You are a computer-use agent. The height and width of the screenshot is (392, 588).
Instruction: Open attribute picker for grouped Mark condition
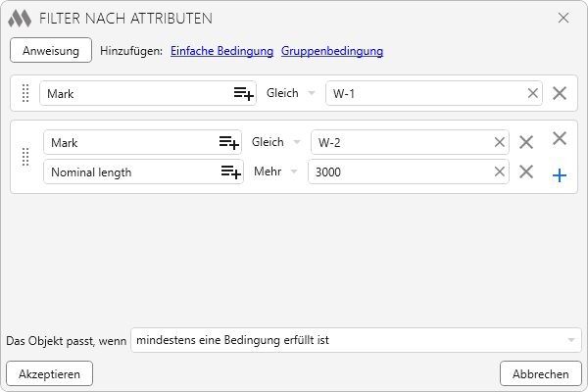point(228,142)
